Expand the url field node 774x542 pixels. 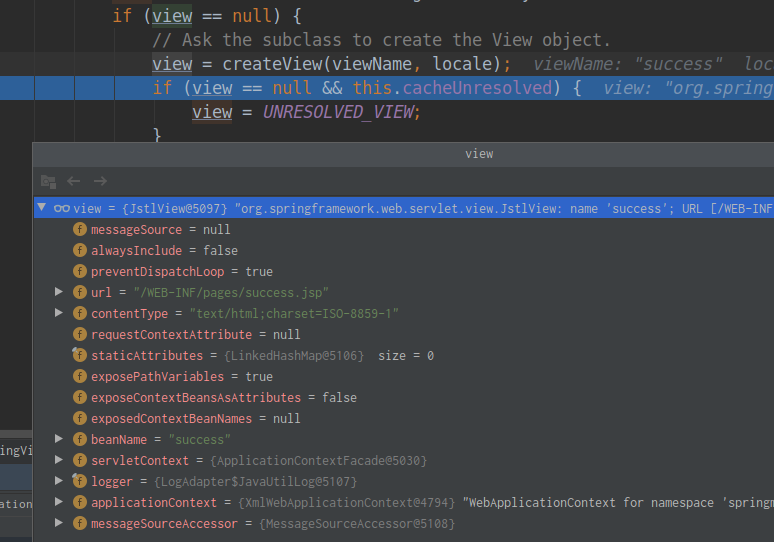point(59,293)
